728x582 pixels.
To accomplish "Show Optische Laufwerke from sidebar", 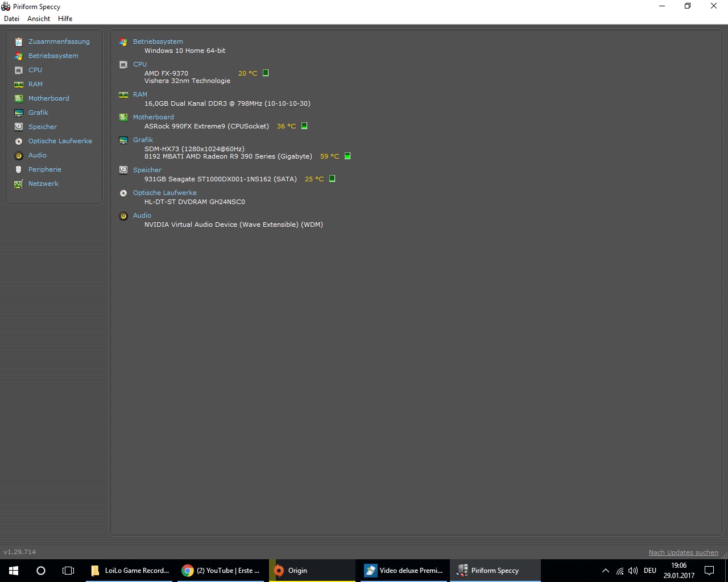I will tap(60, 141).
